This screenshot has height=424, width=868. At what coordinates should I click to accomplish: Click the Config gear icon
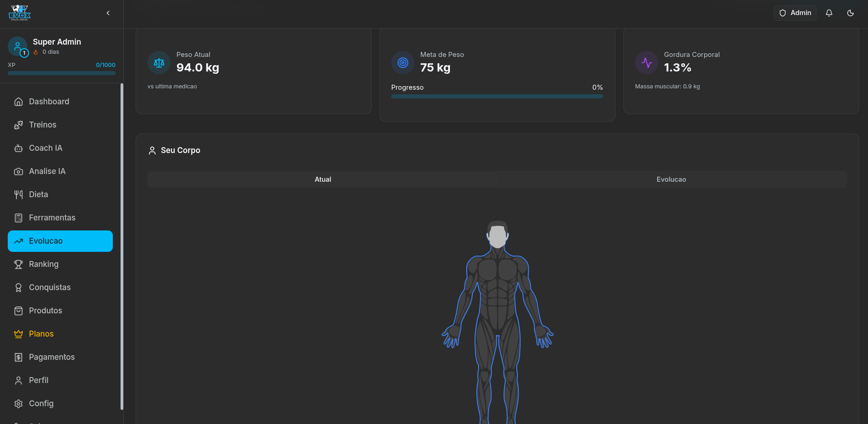click(19, 404)
